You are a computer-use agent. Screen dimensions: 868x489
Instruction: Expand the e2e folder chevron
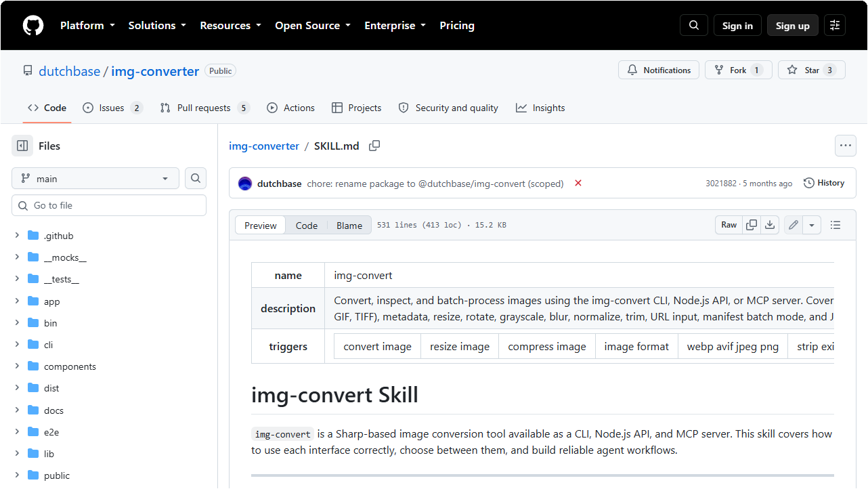[x=17, y=432]
